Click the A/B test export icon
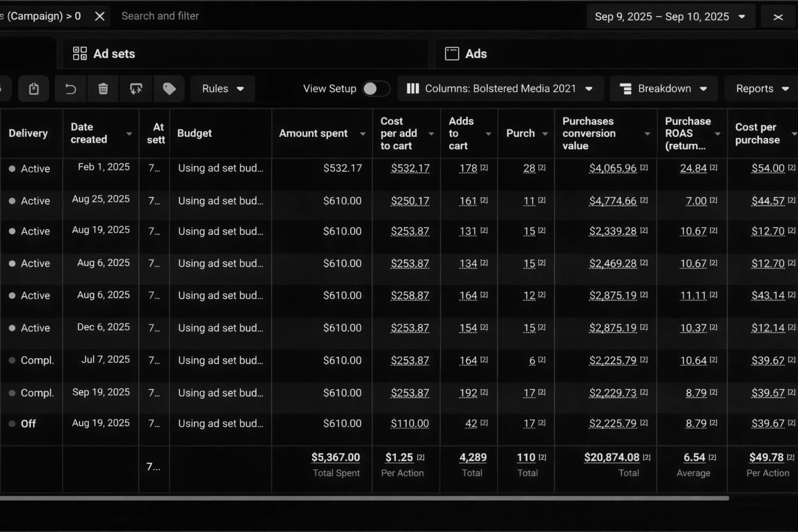Viewport: 798px width, 532px height. coord(136,89)
